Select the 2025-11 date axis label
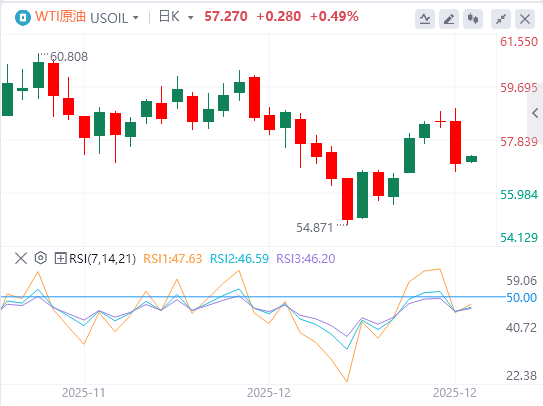Viewport: 543px width, 406px height. pyautogui.click(x=83, y=393)
